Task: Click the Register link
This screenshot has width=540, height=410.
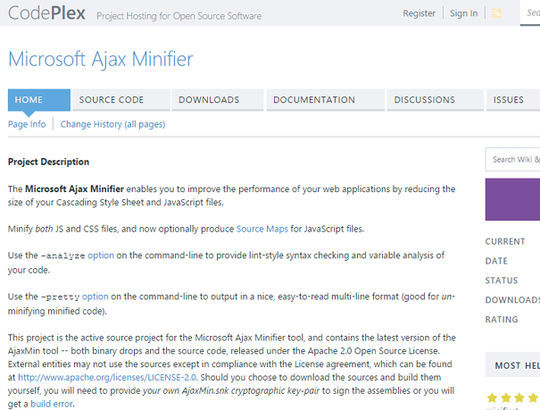Action: click(419, 13)
